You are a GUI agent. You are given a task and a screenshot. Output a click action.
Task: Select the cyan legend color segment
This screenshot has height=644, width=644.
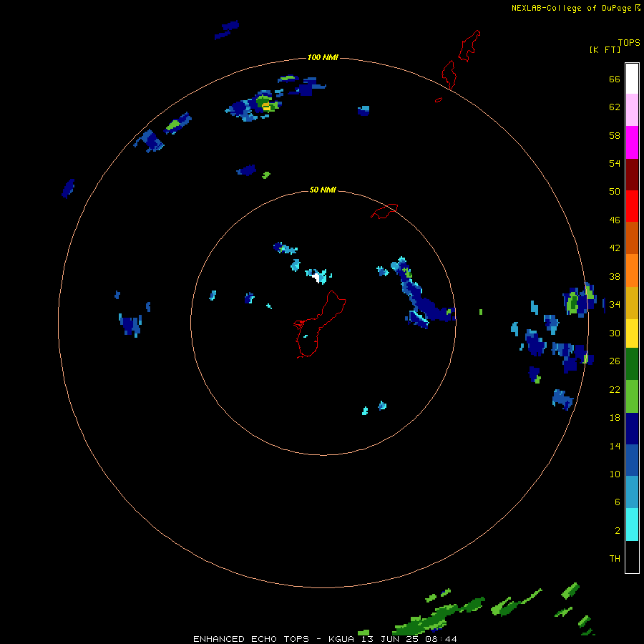[632, 525]
